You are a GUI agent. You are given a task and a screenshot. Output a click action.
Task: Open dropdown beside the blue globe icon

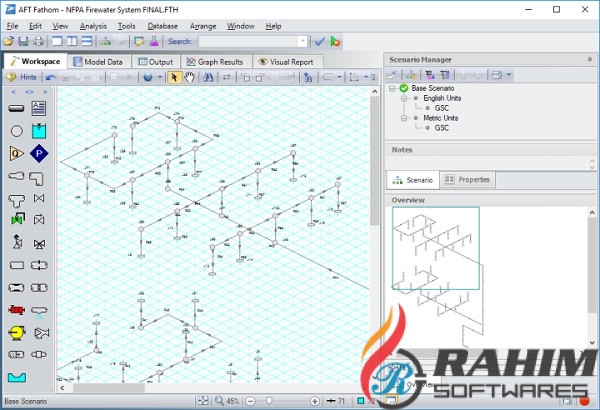(160, 77)
